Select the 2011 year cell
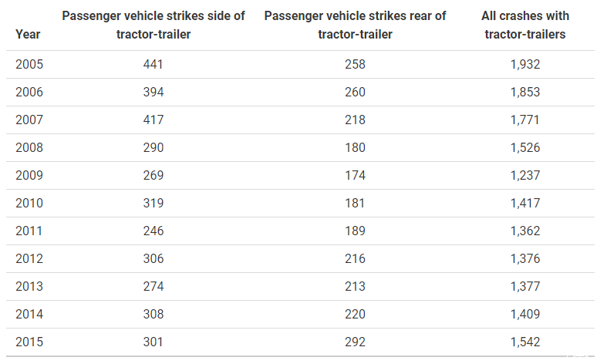This screenshot has height=364, width=607. (x=29, y=231)
